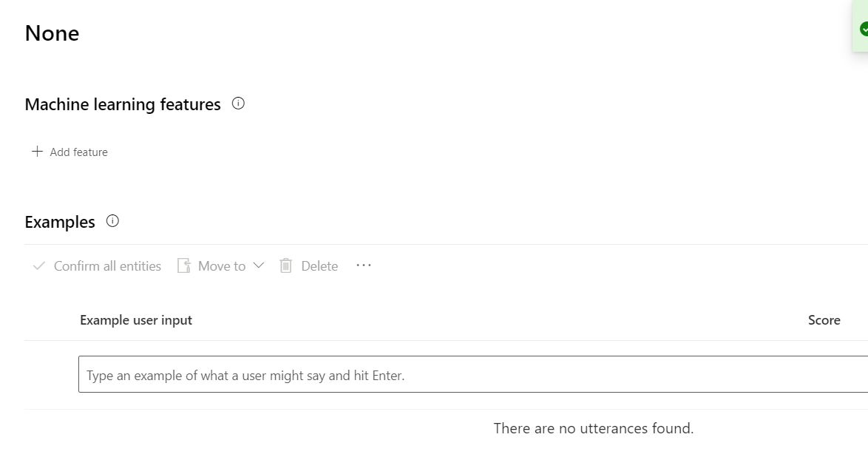Click the Machine learning features heading

pos(123,104)
